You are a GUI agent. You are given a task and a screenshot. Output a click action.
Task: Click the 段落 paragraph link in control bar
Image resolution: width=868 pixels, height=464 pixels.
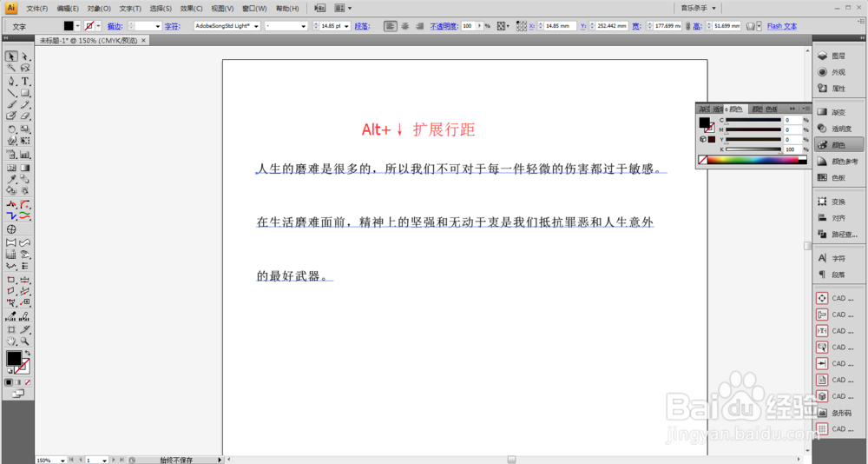(x=361, y=26)
